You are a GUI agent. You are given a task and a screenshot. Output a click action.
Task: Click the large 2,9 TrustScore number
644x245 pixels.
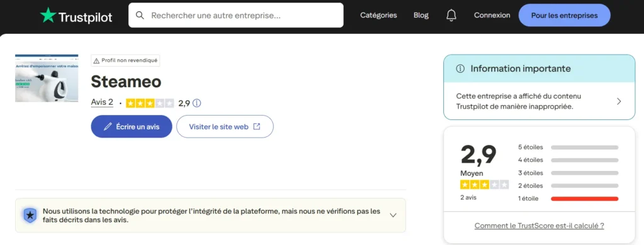click(479, 155)
